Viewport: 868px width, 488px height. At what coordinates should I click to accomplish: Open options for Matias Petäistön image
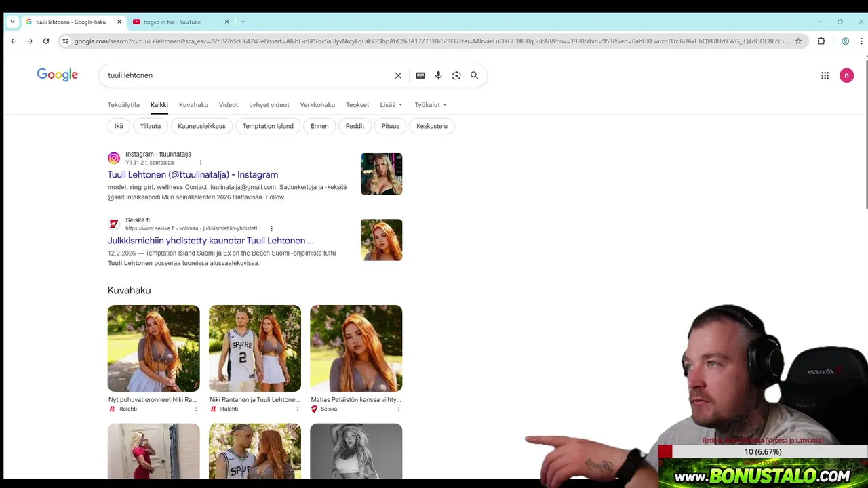(398, 409)
